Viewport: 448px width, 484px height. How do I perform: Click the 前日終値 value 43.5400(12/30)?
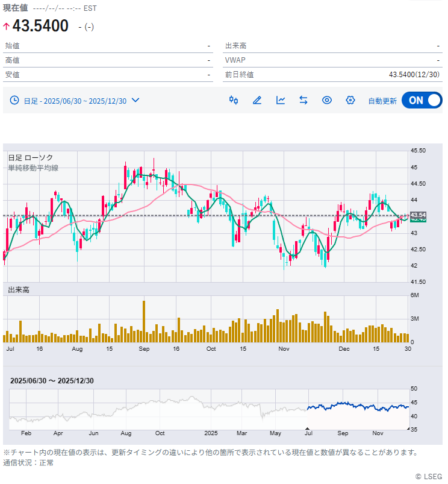(x=414, y=75)
